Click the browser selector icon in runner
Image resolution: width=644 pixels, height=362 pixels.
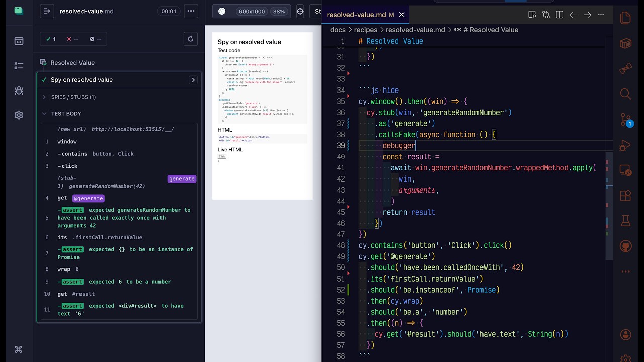(x=222, y=11)
